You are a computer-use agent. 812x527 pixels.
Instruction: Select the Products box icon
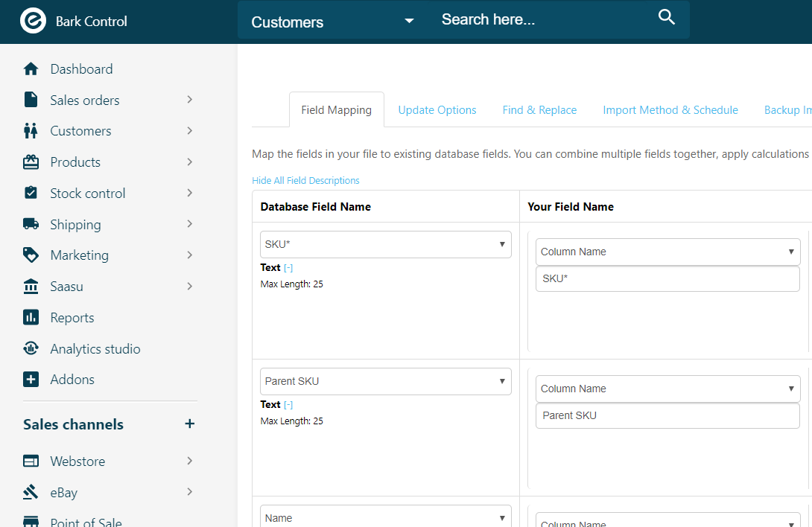point(31,162)
